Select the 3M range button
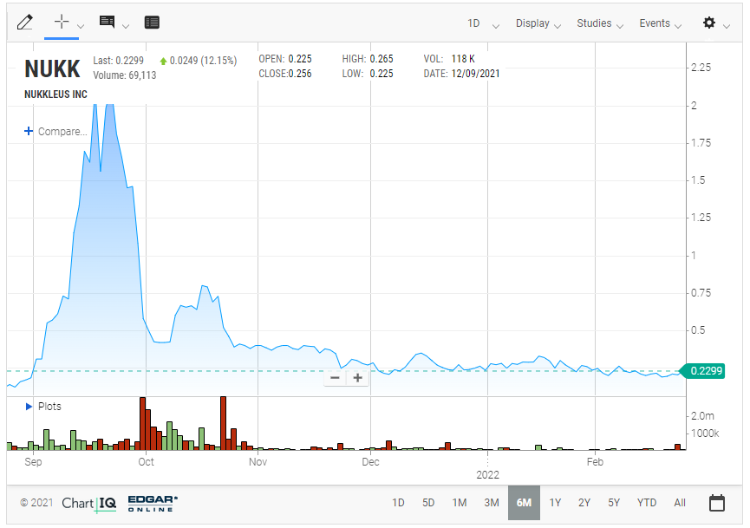This screenshot has height=528, width=750. point(491,503)
